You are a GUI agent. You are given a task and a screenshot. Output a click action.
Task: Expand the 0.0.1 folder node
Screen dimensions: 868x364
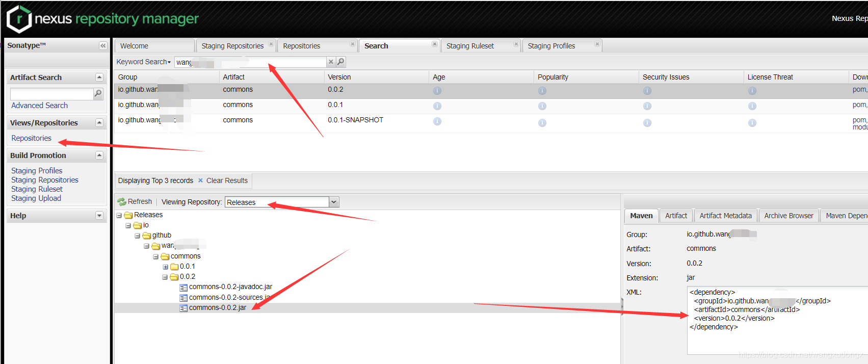click(x=165, y=267)
